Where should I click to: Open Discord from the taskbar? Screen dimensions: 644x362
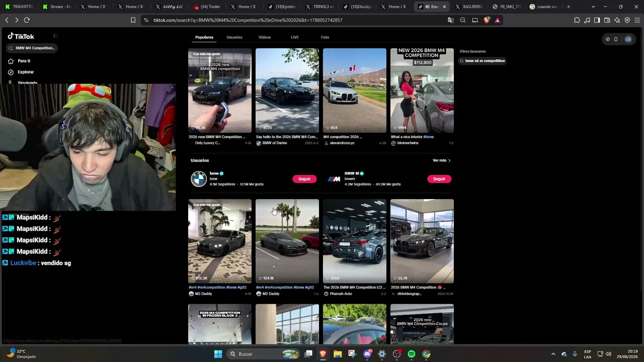pyautogui.click(x=367, y=354)
